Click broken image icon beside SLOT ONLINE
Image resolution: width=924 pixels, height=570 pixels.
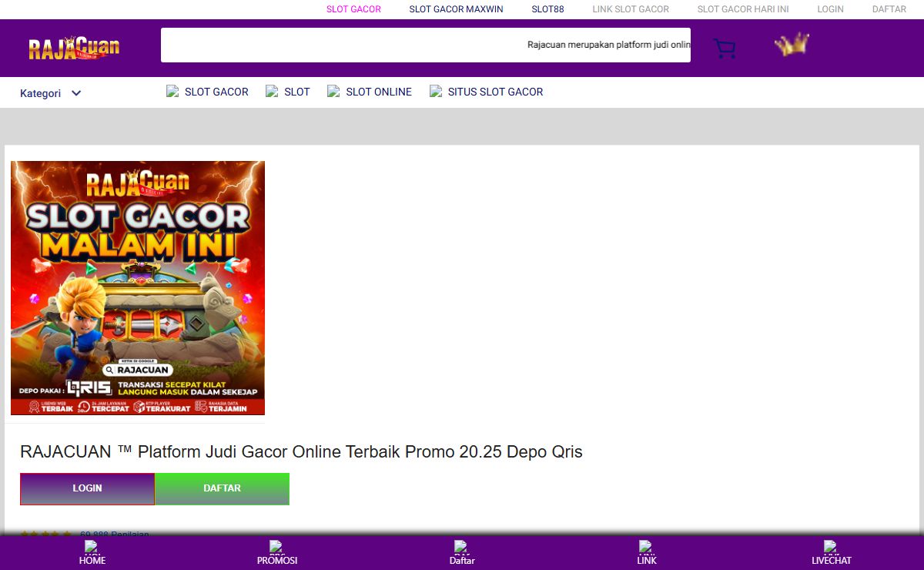click(x=333, y=91)
